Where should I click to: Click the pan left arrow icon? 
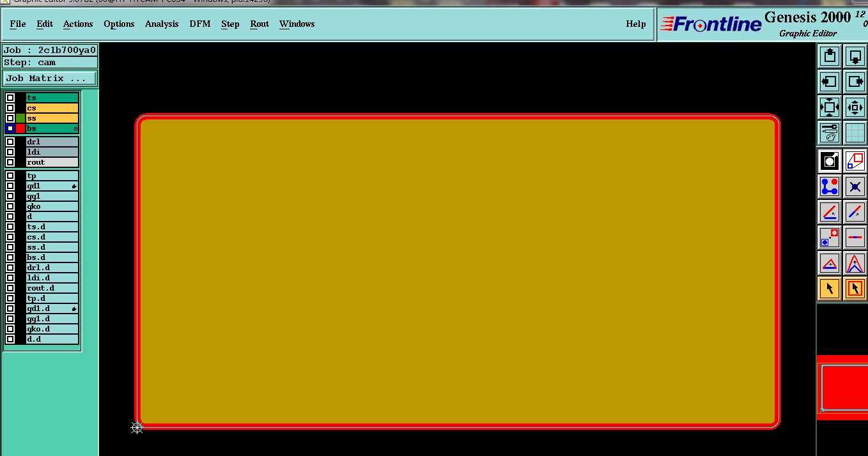coord(829,82)
